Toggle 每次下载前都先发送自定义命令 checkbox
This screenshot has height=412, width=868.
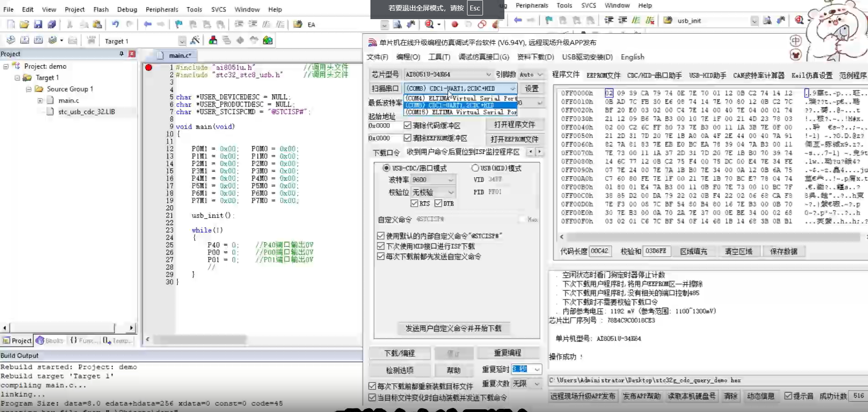[381, 256]
